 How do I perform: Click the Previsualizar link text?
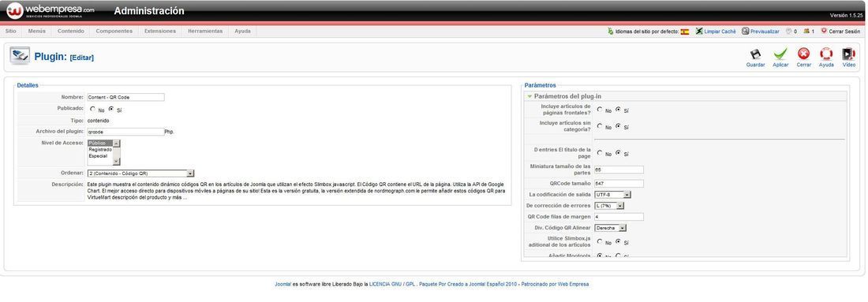(765, 32)
